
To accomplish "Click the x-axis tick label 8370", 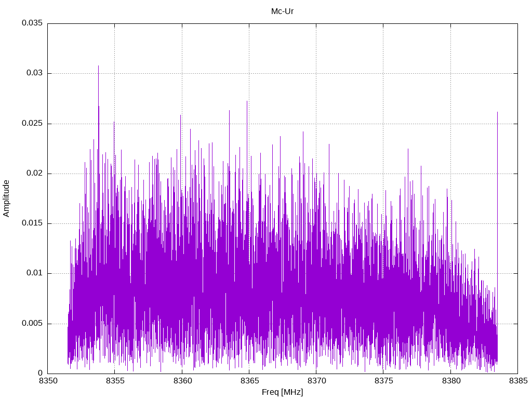I will click(316, 381).
